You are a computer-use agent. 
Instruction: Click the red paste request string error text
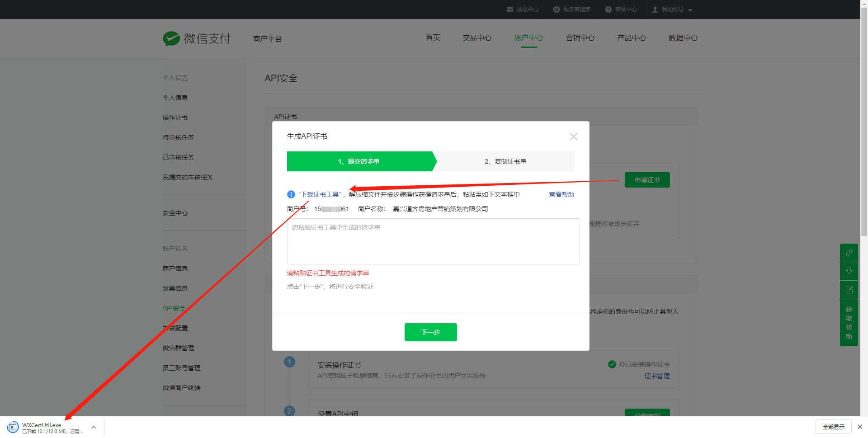click(x=328, y=273)
